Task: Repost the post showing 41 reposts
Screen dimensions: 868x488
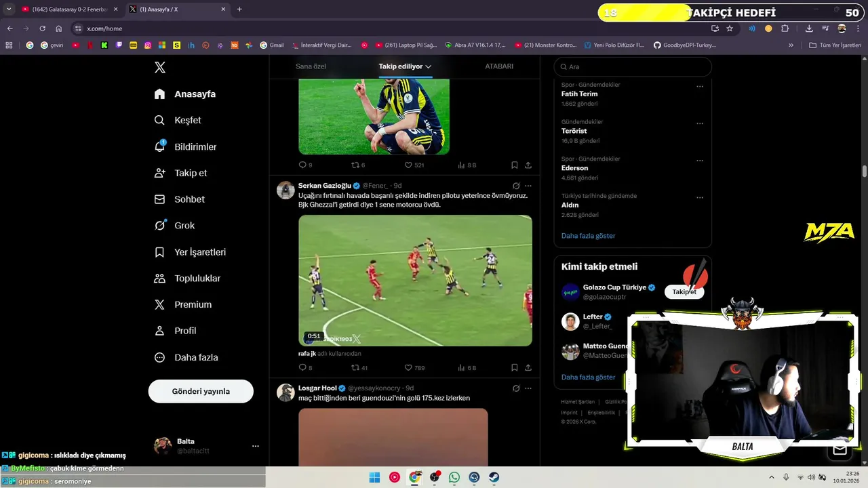Action: coord(359,367)
